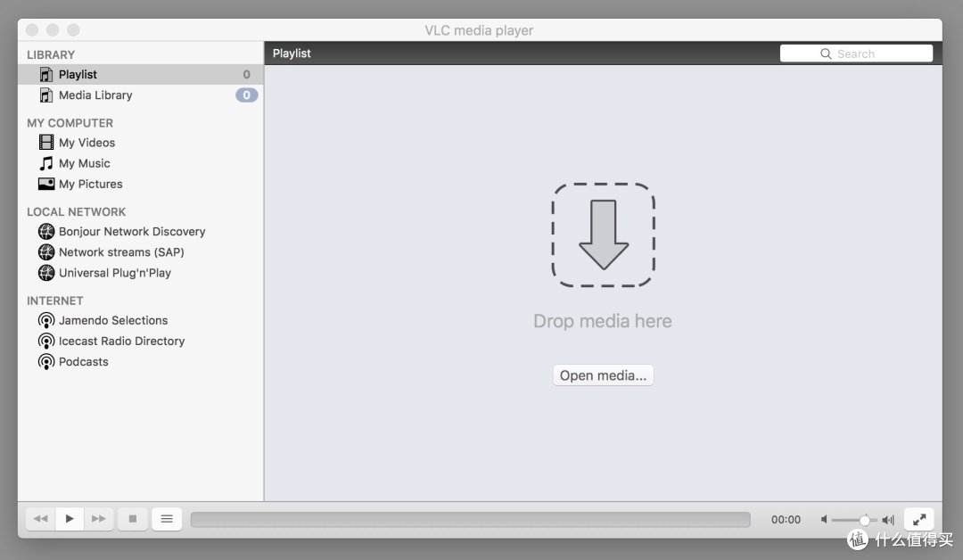Mute audio with small speaker icon
The image size is (963, 560).
click(x=824, y=520)
